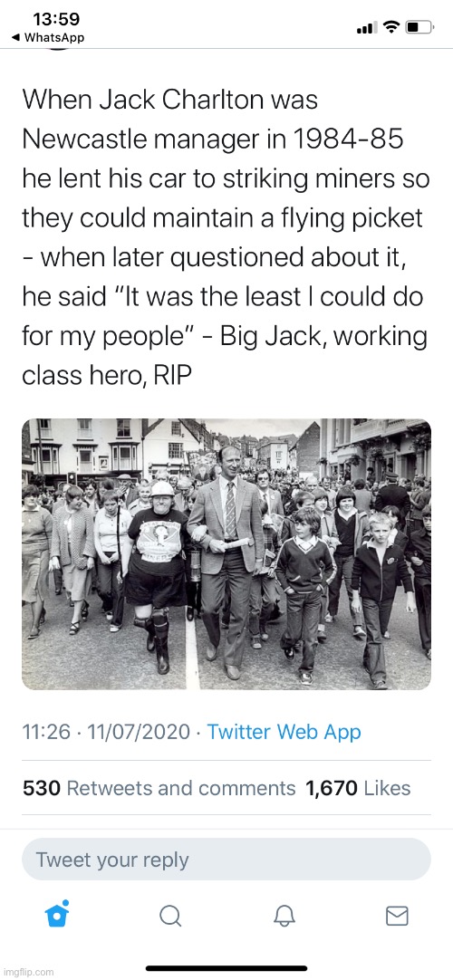
Task: Open the Notifications bell icon
Action: point(284,917)
